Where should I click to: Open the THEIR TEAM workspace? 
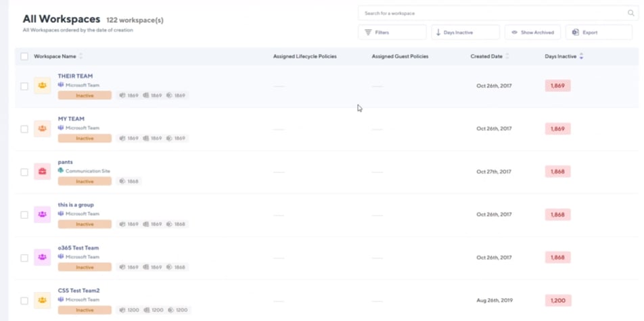(75, 76)
